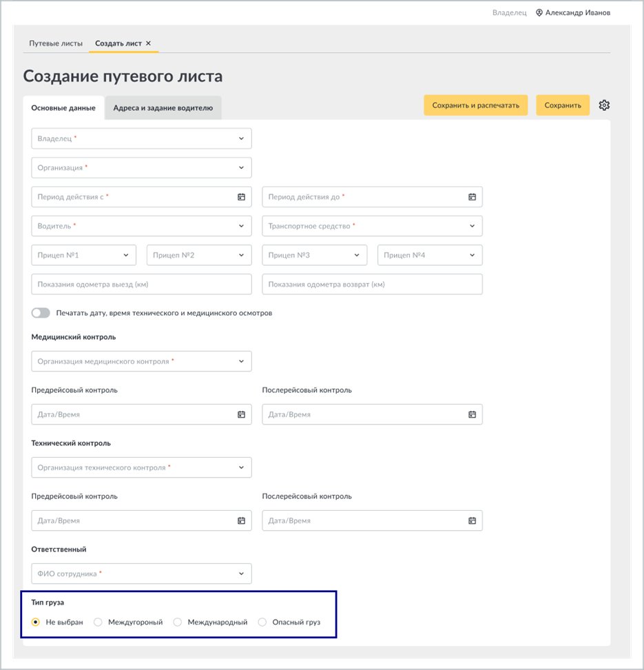The image size is (644, 670).
Task: Focus the Показания одометра выезд field
Action: click(x=141, y=284)
